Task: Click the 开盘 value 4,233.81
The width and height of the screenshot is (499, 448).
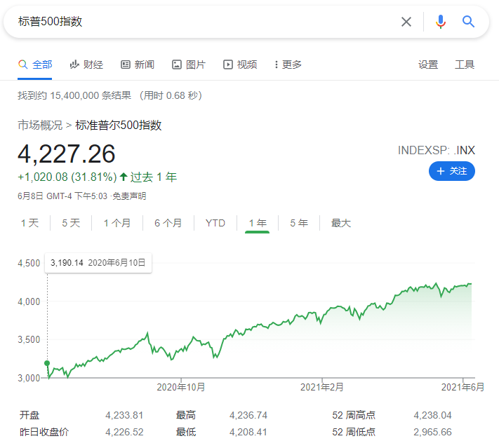Action: 124,415
